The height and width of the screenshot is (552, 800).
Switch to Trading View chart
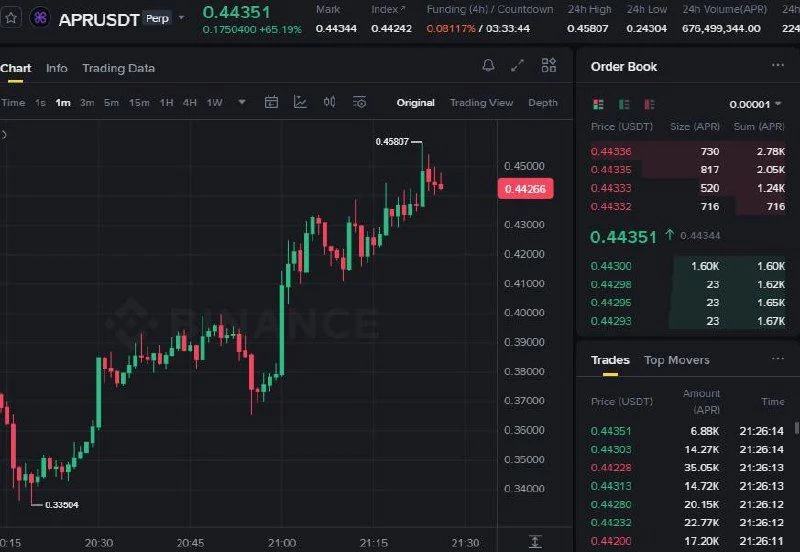(x=481, y=103)
